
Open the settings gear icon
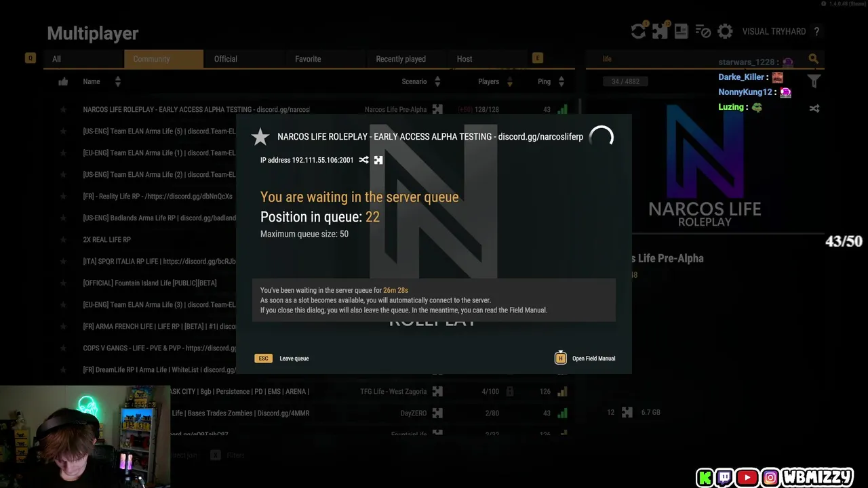[725, 31]
